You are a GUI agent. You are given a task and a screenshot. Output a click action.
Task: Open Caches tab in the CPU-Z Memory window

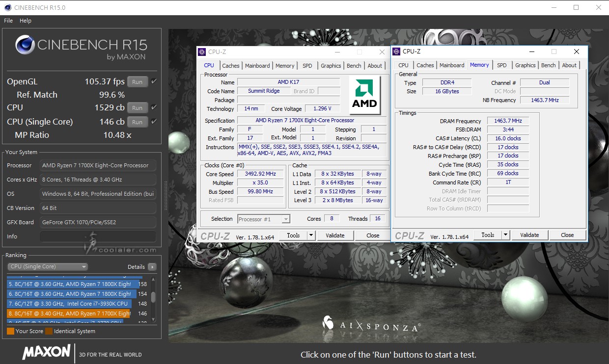pyautogui.click(x=425, y=65)
